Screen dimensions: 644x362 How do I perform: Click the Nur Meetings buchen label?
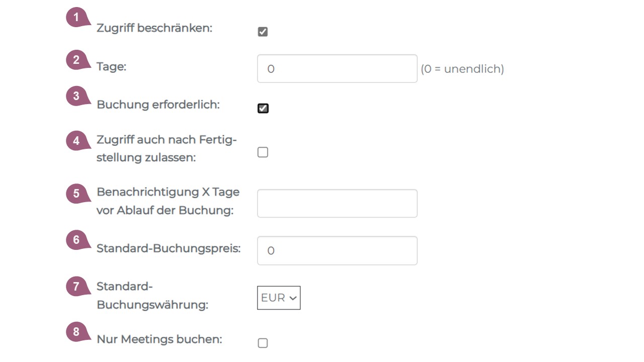(x=159, y=339)
